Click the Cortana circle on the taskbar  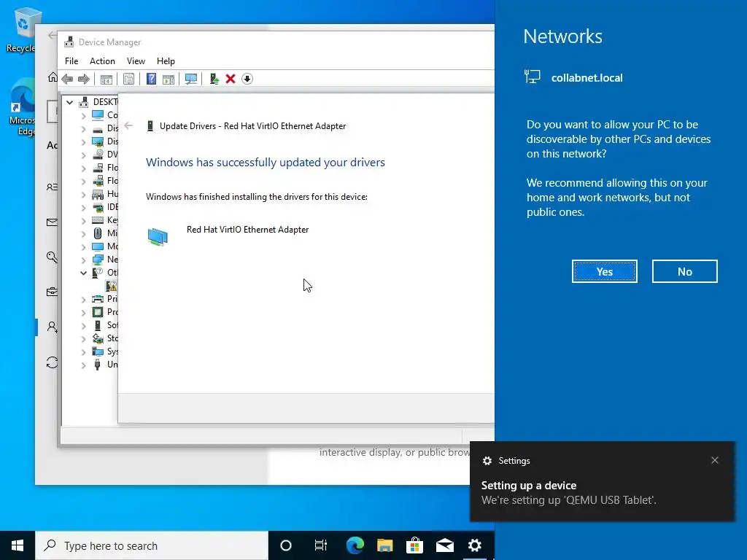[x=286, y=545]
